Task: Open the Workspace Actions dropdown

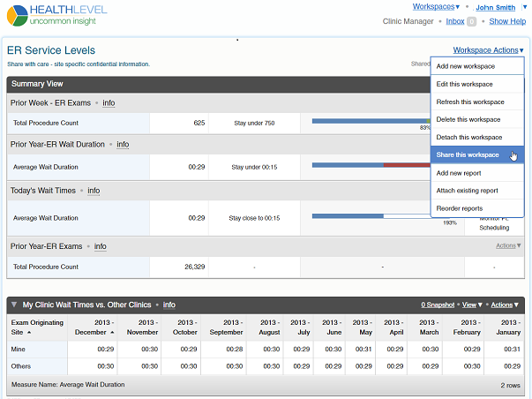Action: click(488, 50)
